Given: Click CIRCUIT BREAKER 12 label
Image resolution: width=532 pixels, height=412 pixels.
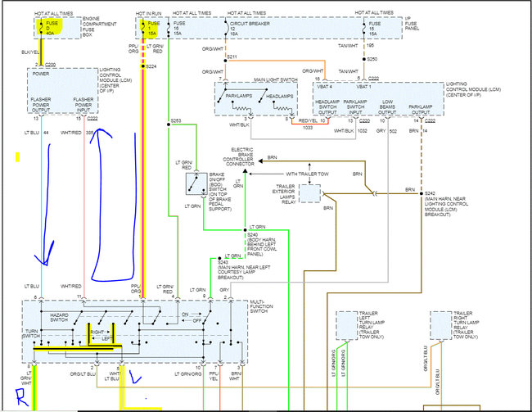Looking at the screenshot, I should [250, 29].
